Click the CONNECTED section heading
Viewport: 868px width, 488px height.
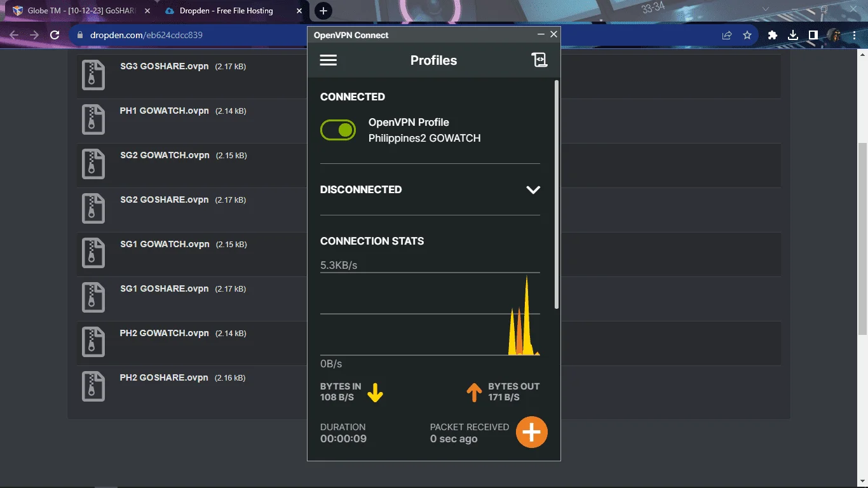coord(353,97)
